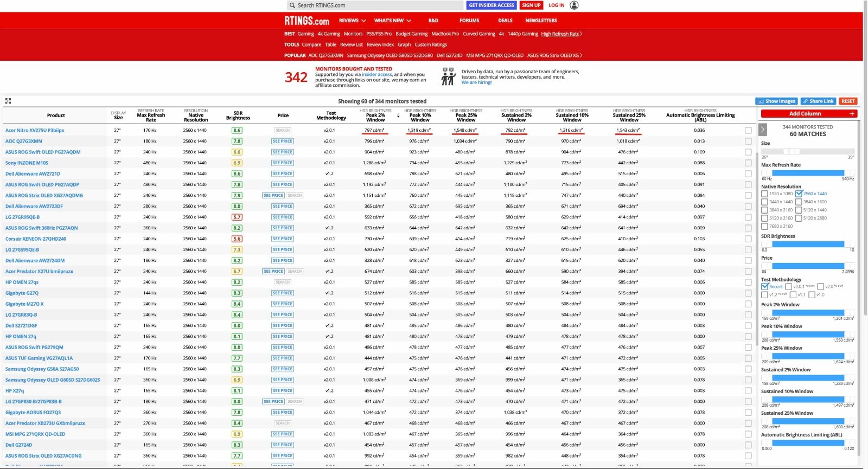Click the 5.7 SDR score badge for the LG 27GR95QE-B
This screenshot has width=868, height=469.
(x=237, y=217)
